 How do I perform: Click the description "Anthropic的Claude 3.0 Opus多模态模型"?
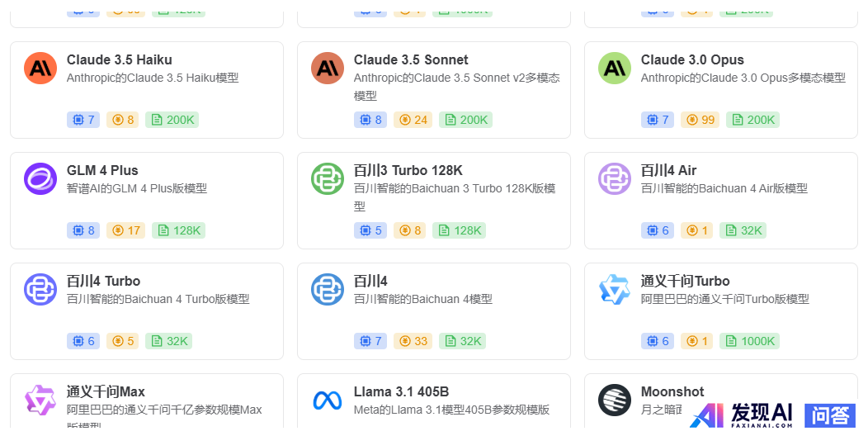coord(743,78)
